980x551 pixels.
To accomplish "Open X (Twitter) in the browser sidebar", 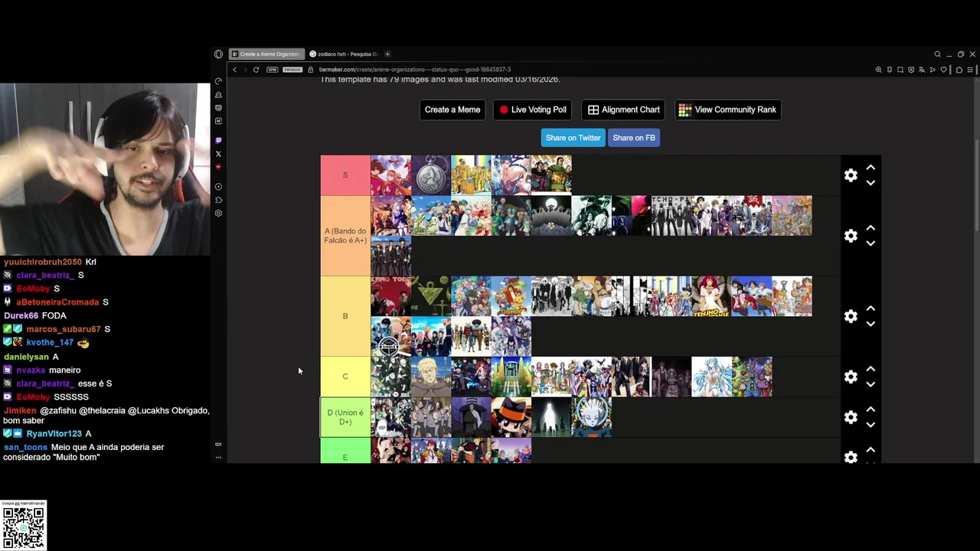I will point(218,154).
